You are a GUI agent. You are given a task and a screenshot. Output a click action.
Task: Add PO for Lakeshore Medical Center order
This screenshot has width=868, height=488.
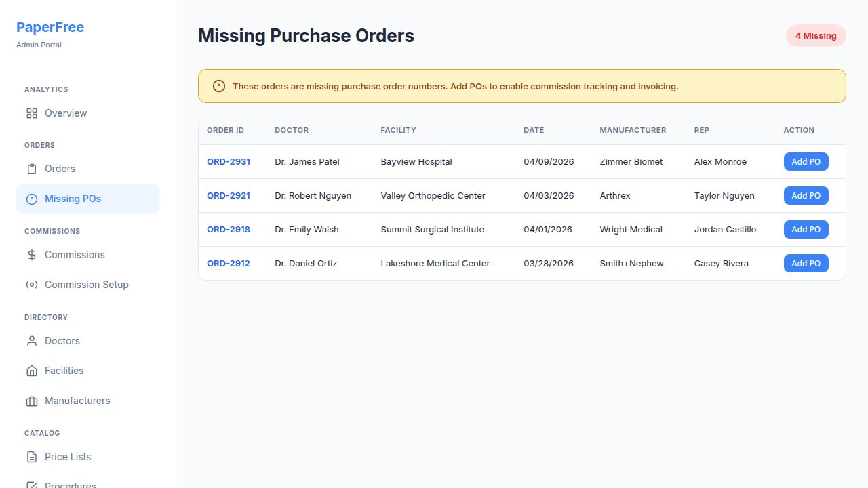pyautogui.click(x=806, y=263)
